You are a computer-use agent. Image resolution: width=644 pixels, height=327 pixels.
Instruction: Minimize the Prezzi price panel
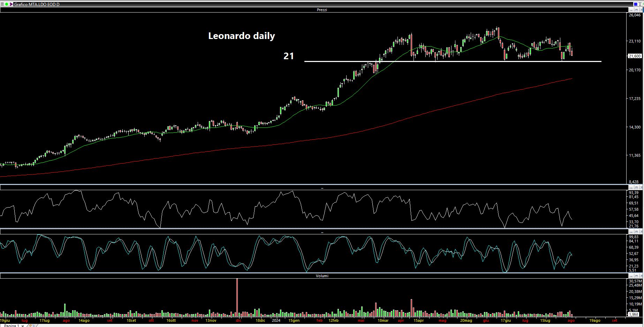click(631, 10)
